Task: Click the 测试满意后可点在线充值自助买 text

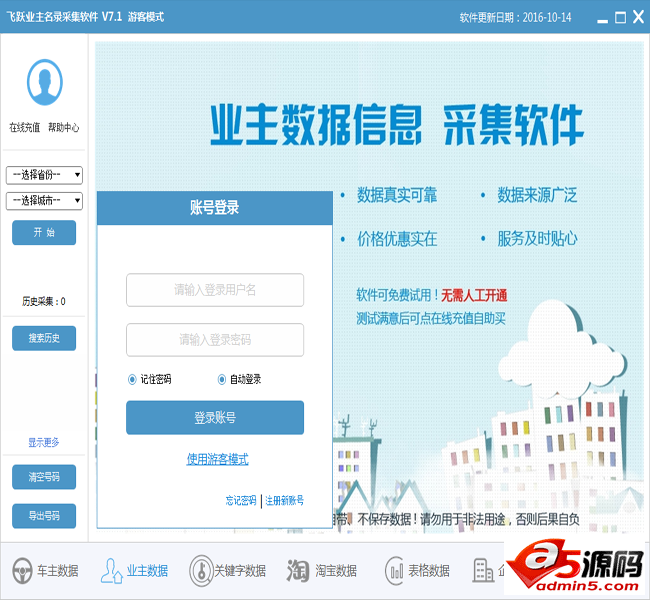Action: click(431, 318)
